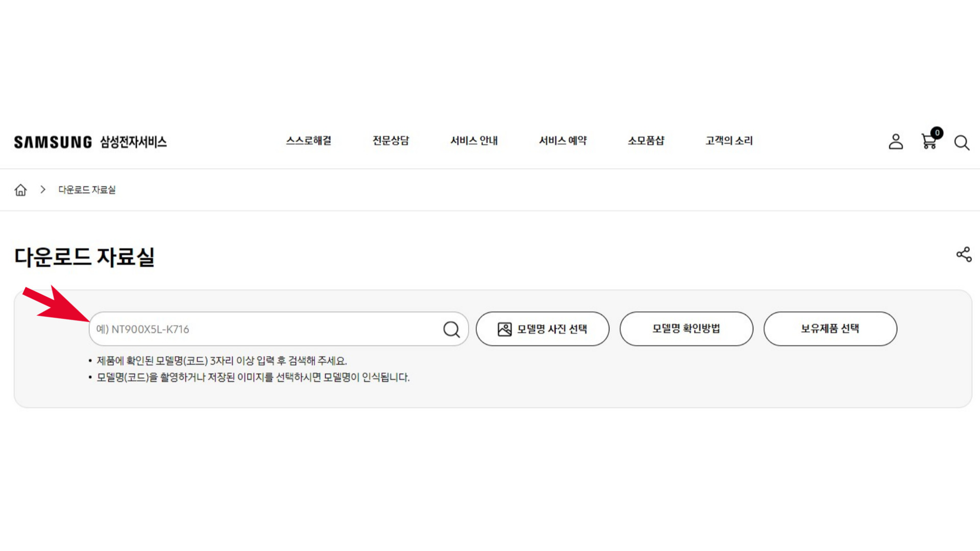Screen dimensions: 980x551
Task: Open the 스스로해결 menu
Action: [x=309, y=141]
